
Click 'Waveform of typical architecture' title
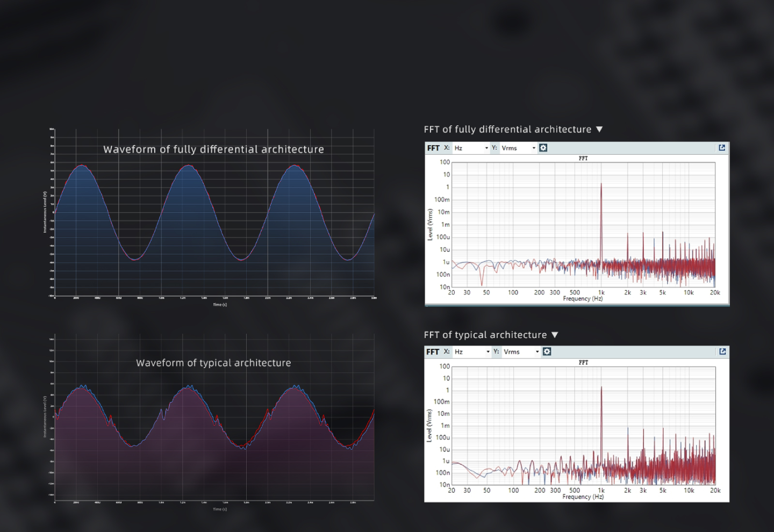[213, 363]
